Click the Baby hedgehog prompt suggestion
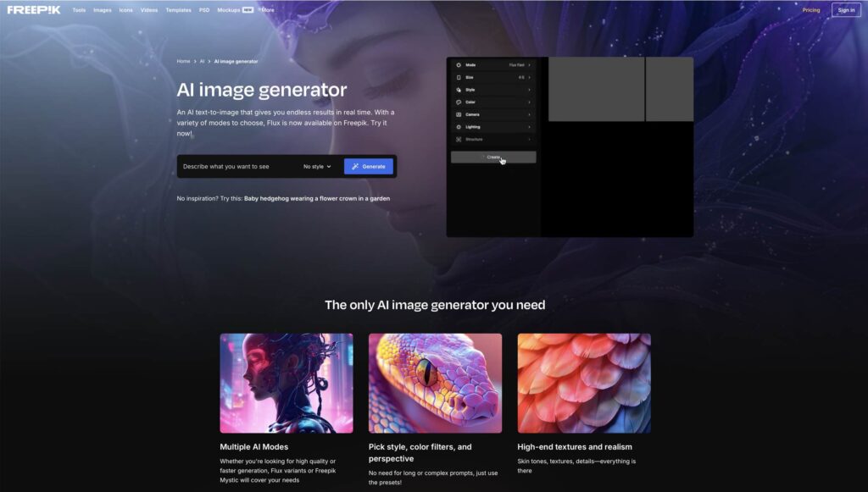868x492 pixels. (x=317, y=198)
